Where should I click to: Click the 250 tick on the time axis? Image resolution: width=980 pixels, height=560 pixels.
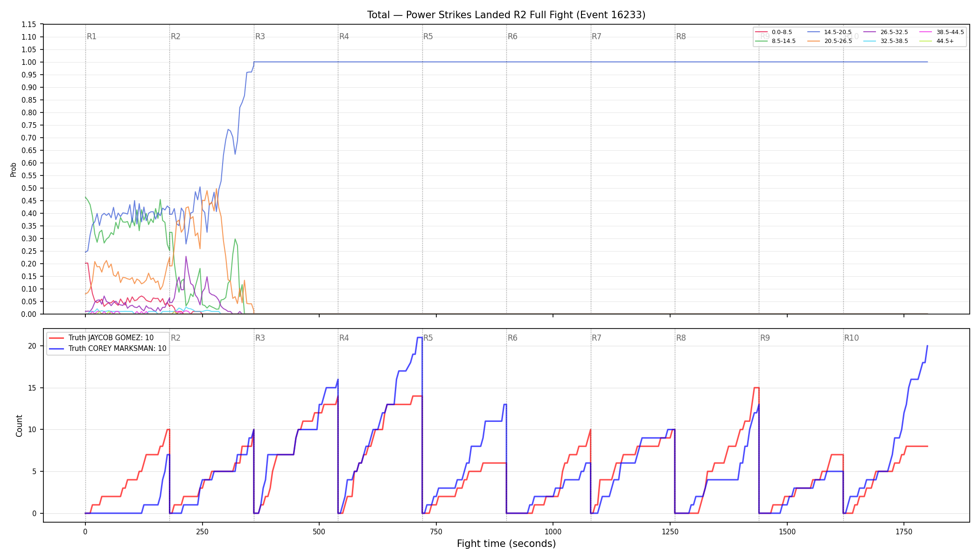[x=202, y=532]
